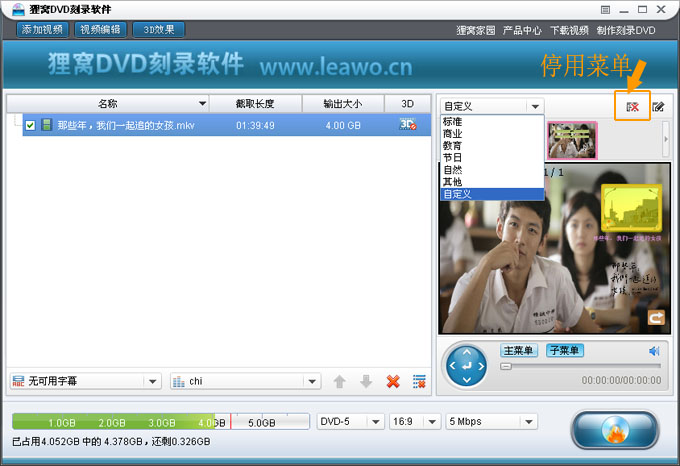Viewport: 680px width, 466px height.
Task: Open the 16:9 aspect ratio dropdown
Action: click(x=432, y=421)
